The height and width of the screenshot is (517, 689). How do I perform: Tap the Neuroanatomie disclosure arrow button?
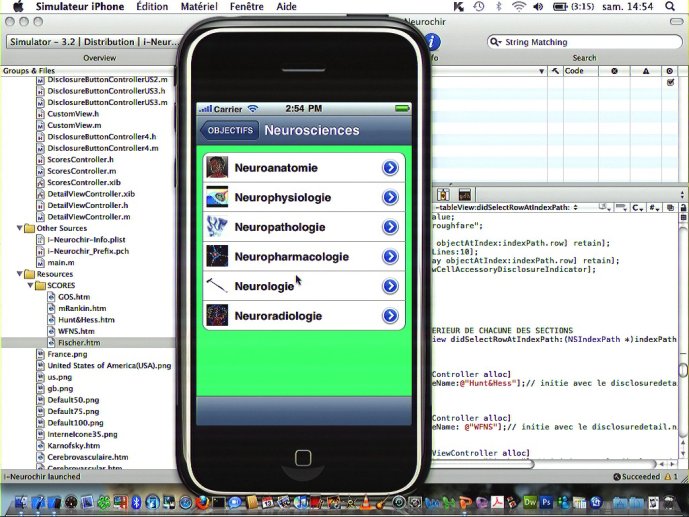390,167
